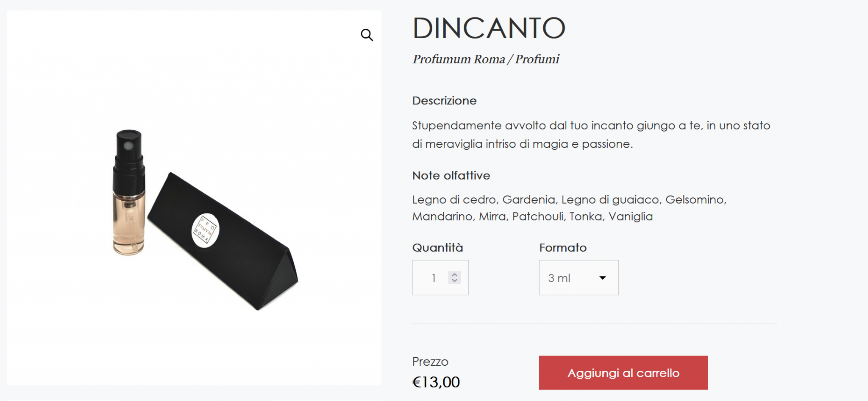Open the Profumi category link

pyautogui.click(x=537, y=59)
